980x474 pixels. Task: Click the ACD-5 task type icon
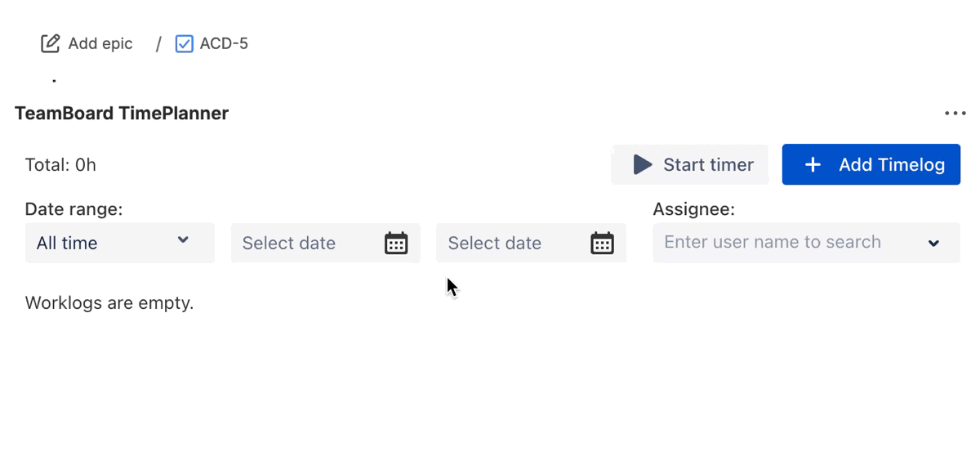click(x=185, y=43)
